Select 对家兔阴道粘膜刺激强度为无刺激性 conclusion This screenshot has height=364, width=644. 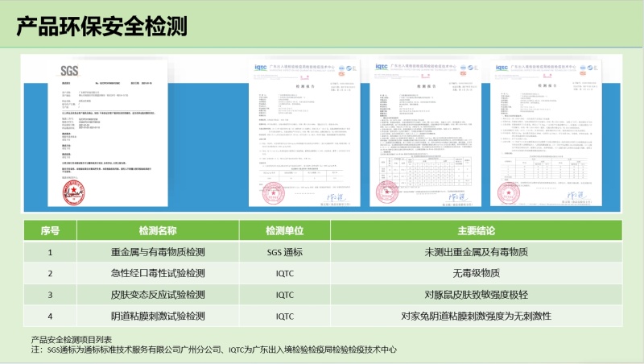[x=476, y=316]
